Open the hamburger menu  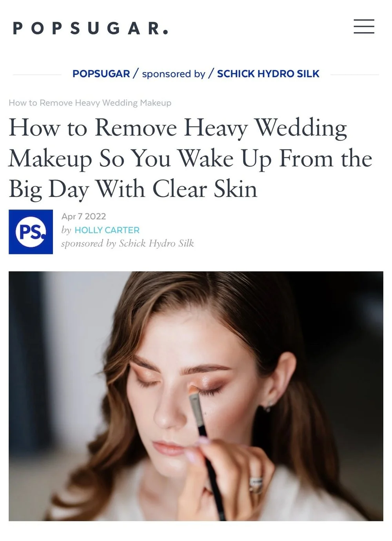364,26
